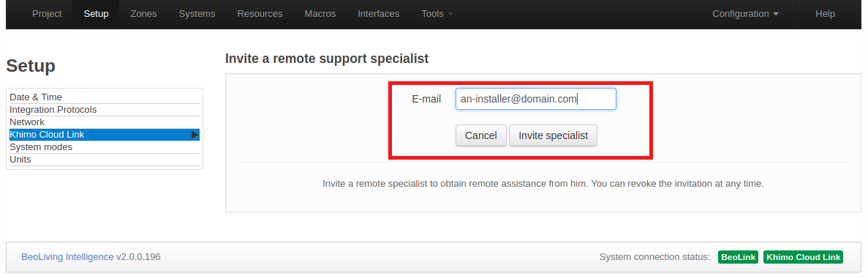
Task: Click the Cancel button
Action: [481, 135]
